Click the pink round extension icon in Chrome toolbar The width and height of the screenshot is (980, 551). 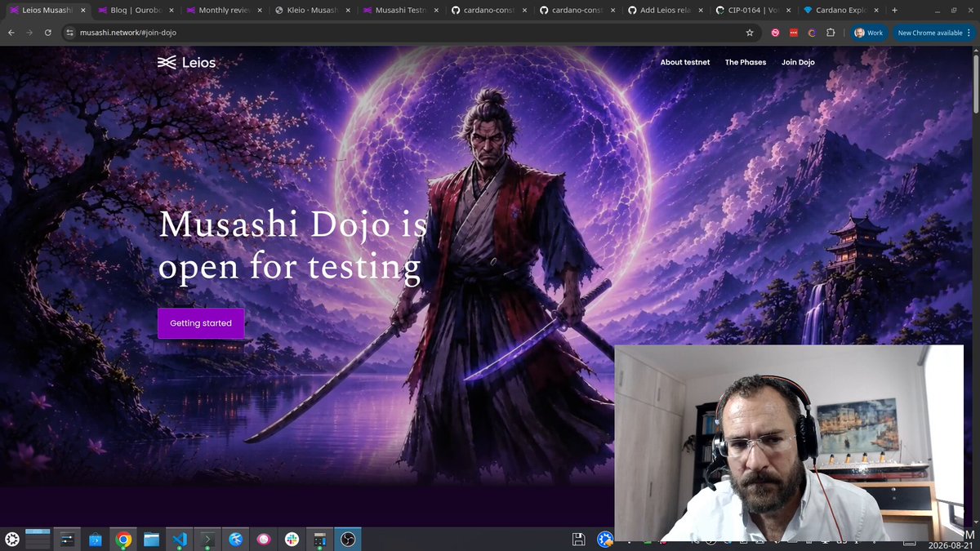tap(775, 33)
